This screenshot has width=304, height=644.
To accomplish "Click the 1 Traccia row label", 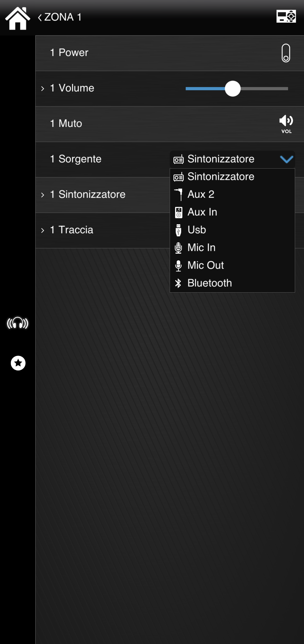I will pos(72,230).
